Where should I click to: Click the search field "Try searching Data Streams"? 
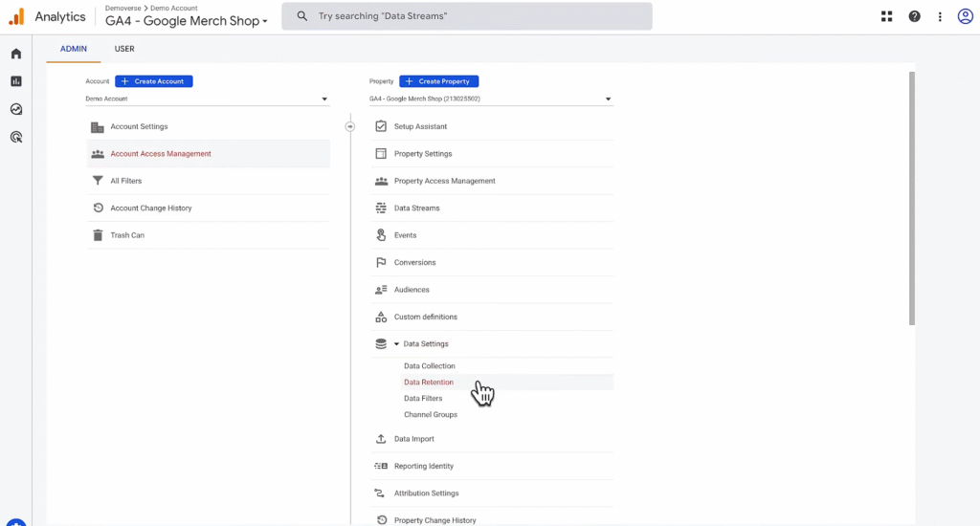(467, 16)
